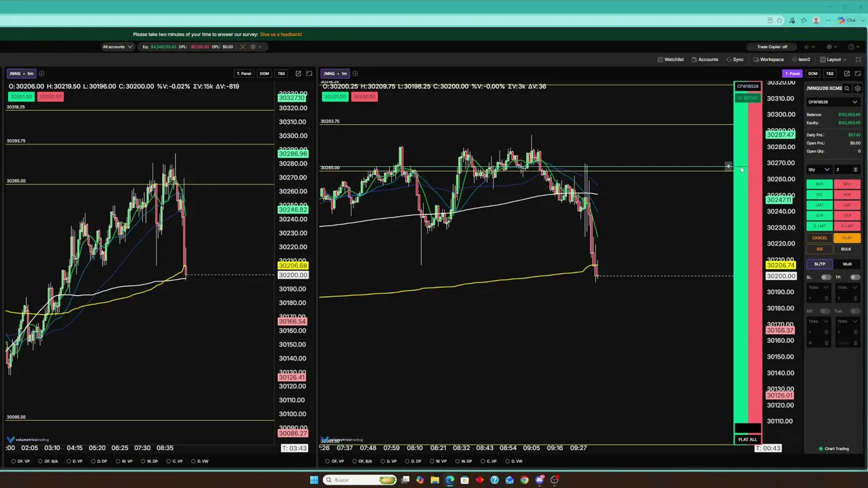Viewport: 868px width, 488px height.
Task: Click CANCEL orders button
Action: coord(820,238)
